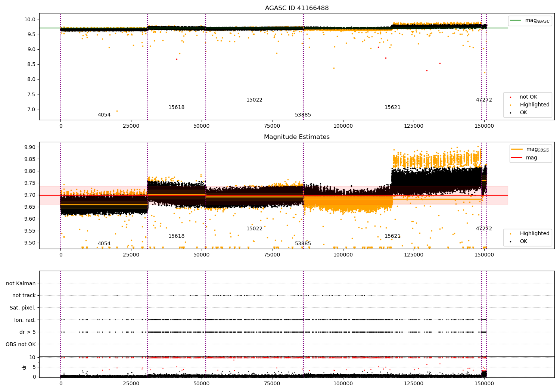Click the 9.75 y-axis tick label

click(x=31, y=183)
